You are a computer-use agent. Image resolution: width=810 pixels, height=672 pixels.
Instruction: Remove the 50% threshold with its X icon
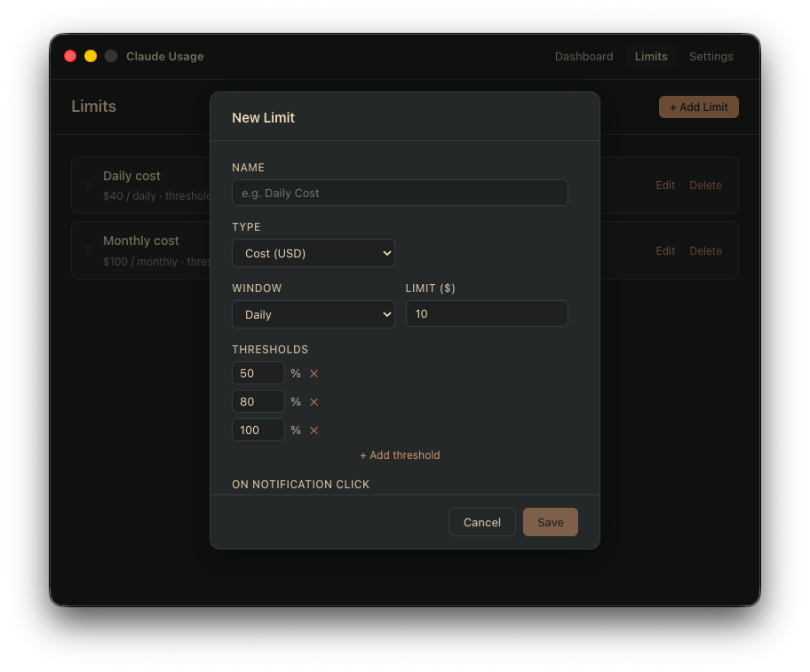[x=313, y=373]
